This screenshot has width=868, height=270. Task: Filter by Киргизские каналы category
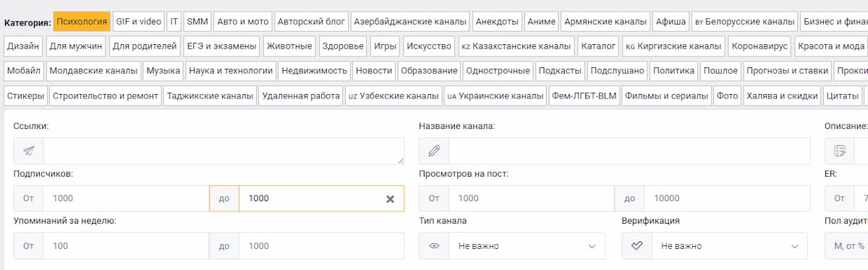(x=673, y=46)
